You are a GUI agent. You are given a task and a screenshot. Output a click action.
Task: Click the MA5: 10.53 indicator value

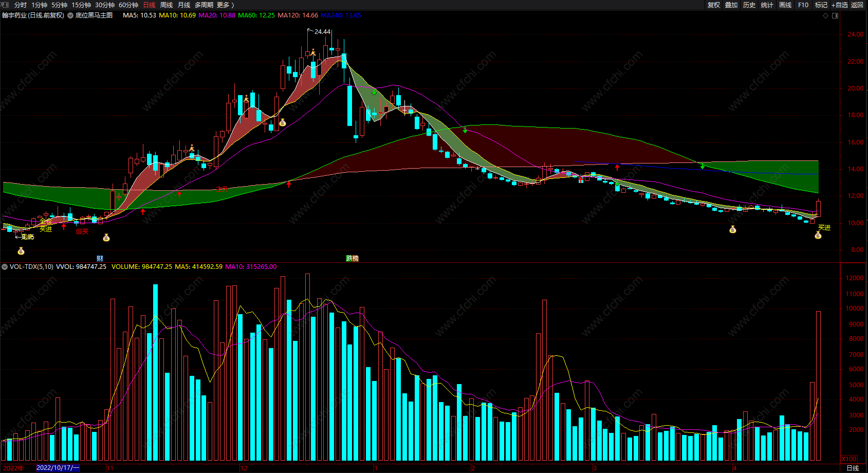139,15
